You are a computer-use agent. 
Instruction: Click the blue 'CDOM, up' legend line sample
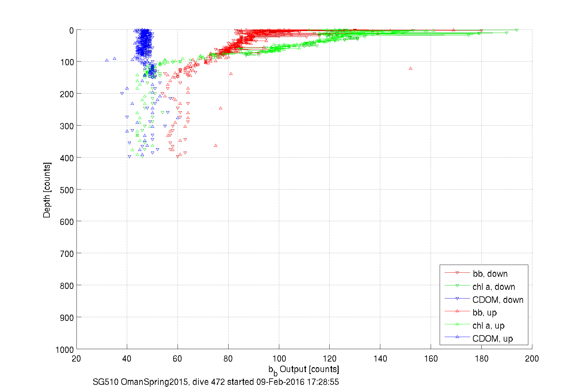click(x=457, y=337)
